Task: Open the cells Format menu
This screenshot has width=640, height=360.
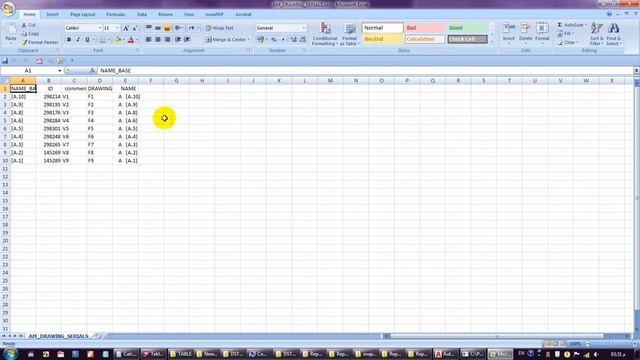Action: pos(542,32)
